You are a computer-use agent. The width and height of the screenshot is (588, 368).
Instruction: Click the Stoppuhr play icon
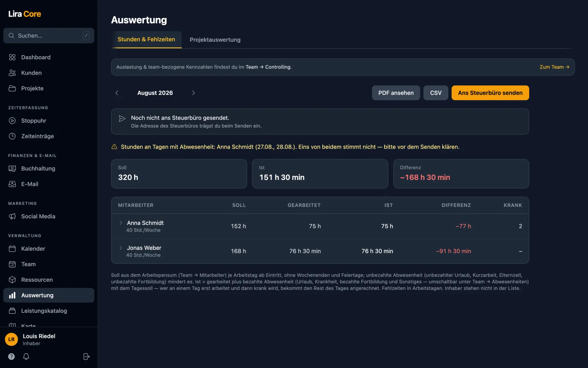coord(12,121)
